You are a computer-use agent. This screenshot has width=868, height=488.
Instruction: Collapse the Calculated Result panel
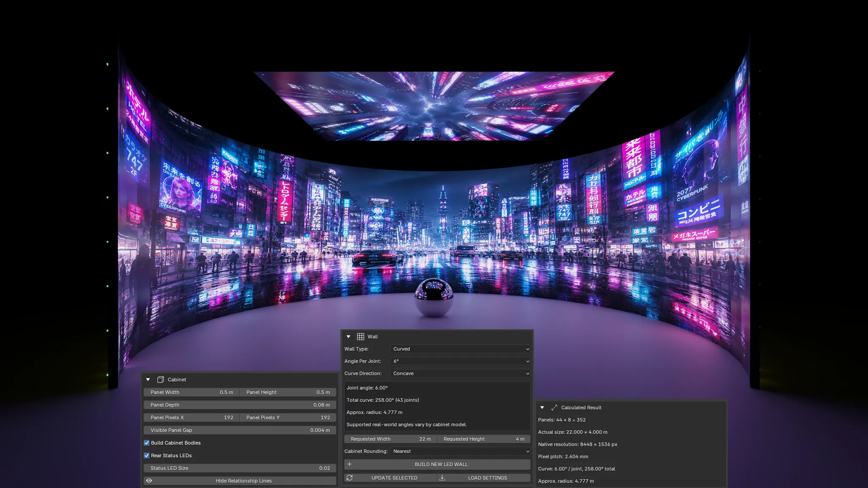[542, 408]
